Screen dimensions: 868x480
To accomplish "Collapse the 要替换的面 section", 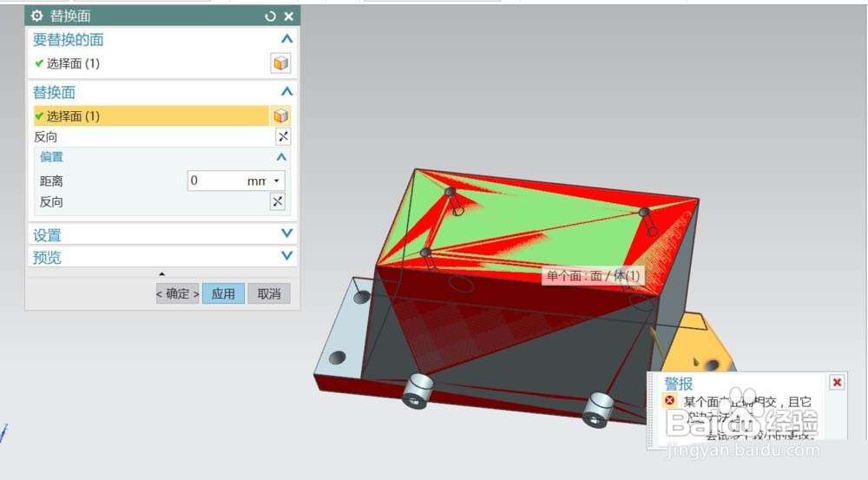I will [x=286, y=39].
